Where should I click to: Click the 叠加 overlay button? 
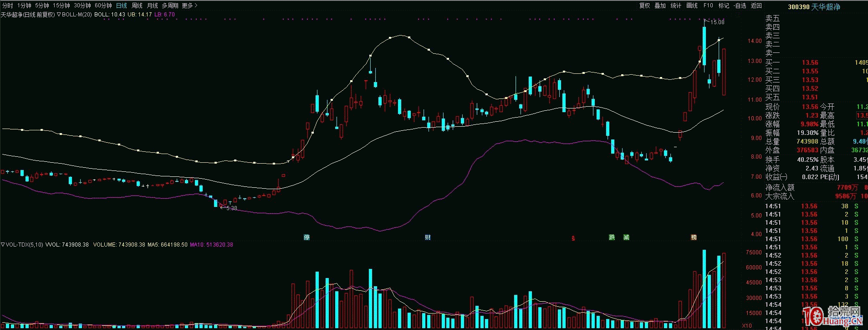(x=660, y=5)
